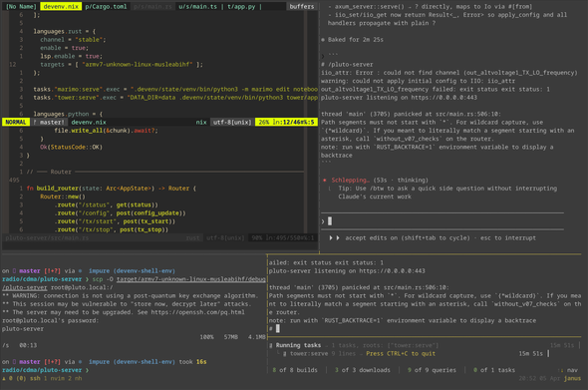This screenshot has width=588, height=390.
Task: Click the '# /pluto-server' line in Claude pane
Action: click(347, 64)
